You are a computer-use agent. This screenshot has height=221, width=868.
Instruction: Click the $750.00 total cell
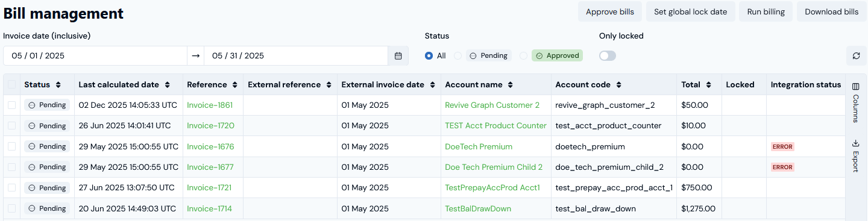coord(699,188)
